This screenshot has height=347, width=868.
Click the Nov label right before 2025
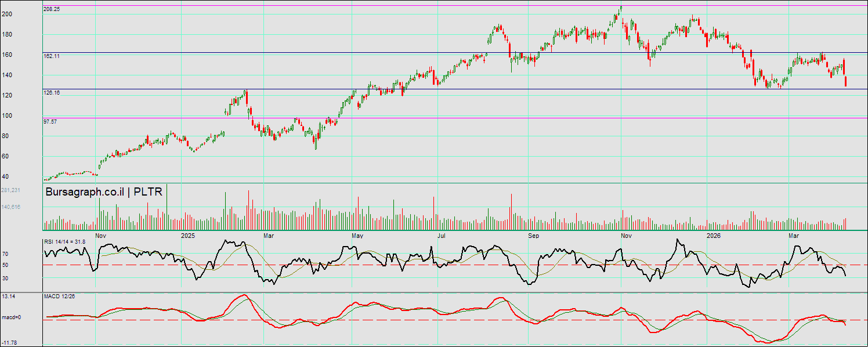point(101,236)
